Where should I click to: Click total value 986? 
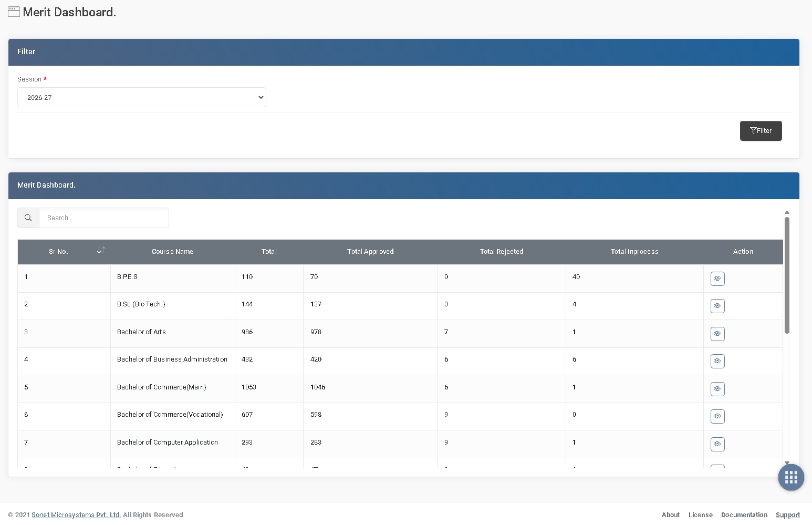pos(247,332)
